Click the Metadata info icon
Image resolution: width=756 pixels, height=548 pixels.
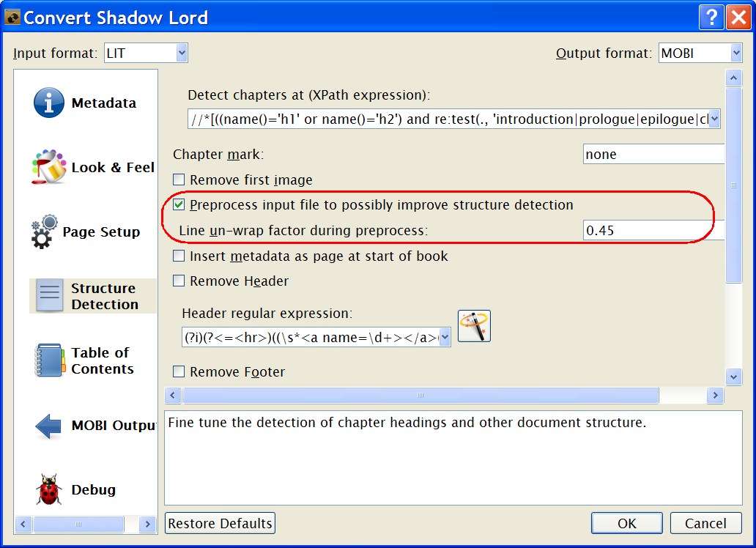click(x=49, y=103)
